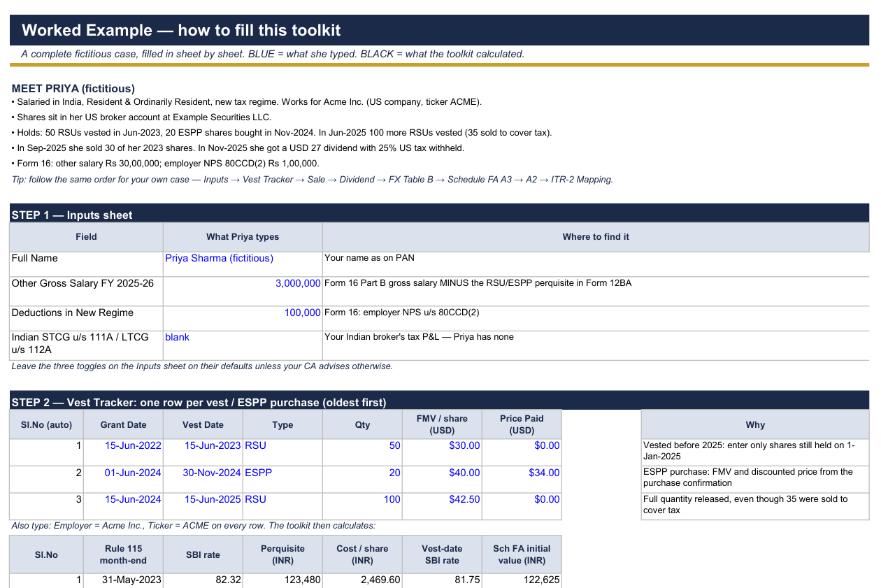The height and width of the screenshot is (588, 881).
Task: Click vest date 15-Jun-2025
Action: [203, 506]
